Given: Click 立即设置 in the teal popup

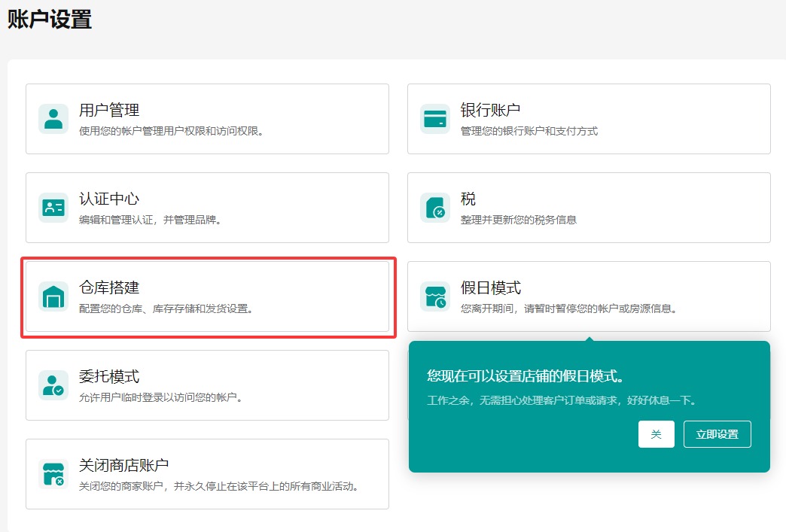Looking at the screenshot, I should [x=717, y=434].
